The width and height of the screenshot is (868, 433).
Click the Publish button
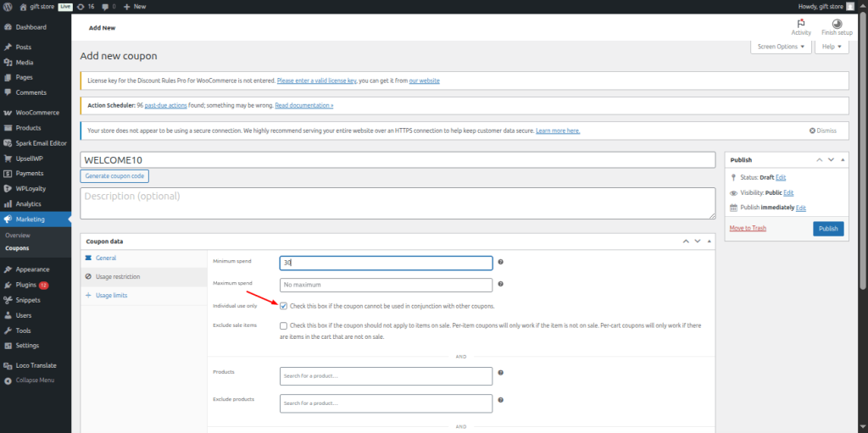pos(828,229)
